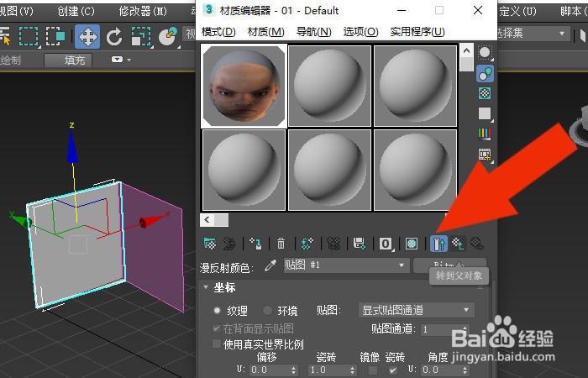Select the Rotate tool in main toolbar

click(x=114, y=37)
